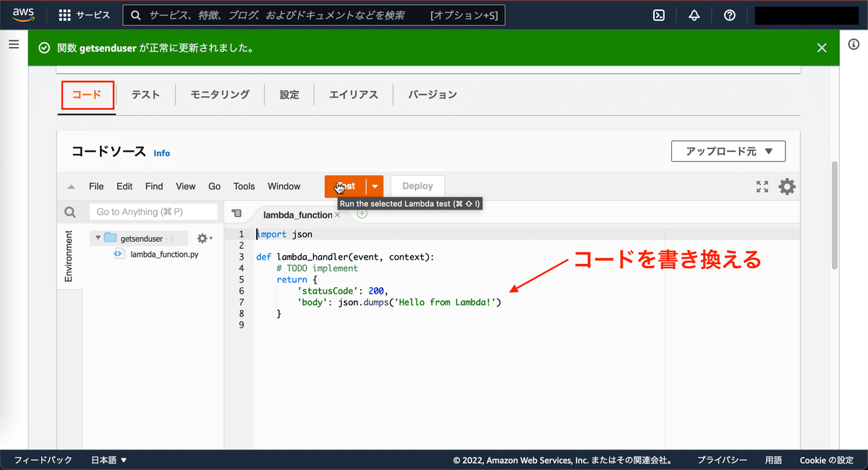This screenshot has height=470, width=868.
Task: Switch to the テスト tab
Action: [x=145, y=95]
